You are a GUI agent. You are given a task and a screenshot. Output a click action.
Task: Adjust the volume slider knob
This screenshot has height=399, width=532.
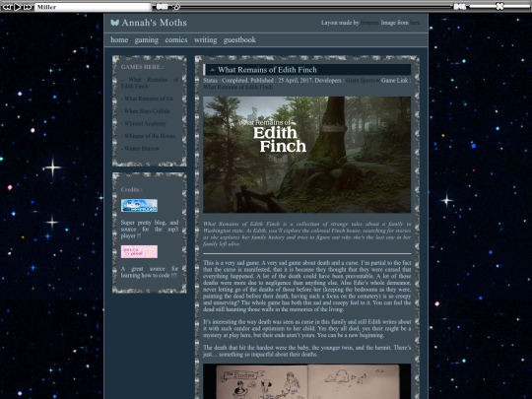coord(499,6)
